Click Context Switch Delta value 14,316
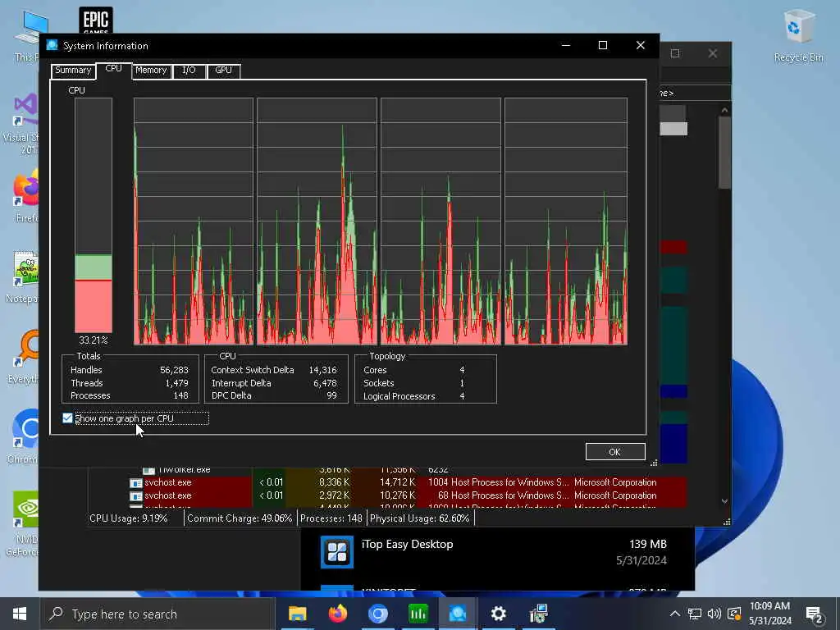840x630 pixels. tap(322, 370)
